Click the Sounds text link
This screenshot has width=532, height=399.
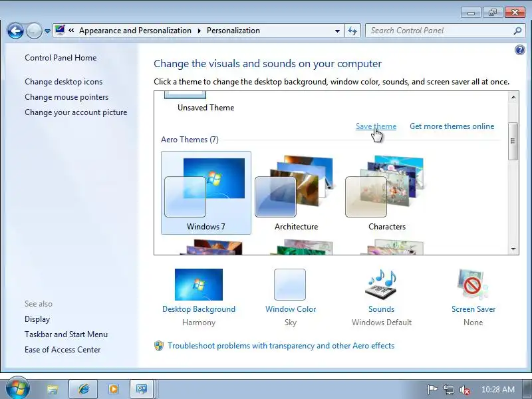[381, 309]
